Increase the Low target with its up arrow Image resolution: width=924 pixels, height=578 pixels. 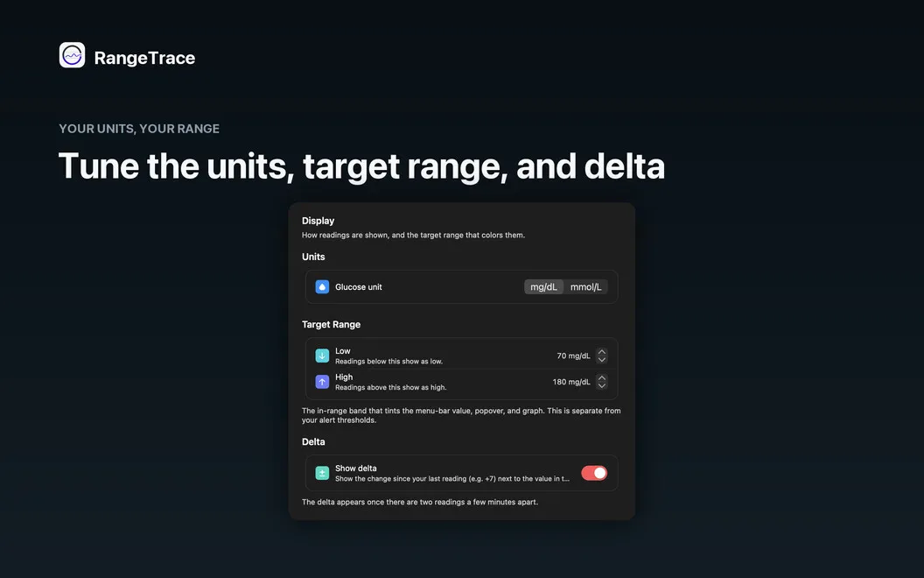point(602,351)
